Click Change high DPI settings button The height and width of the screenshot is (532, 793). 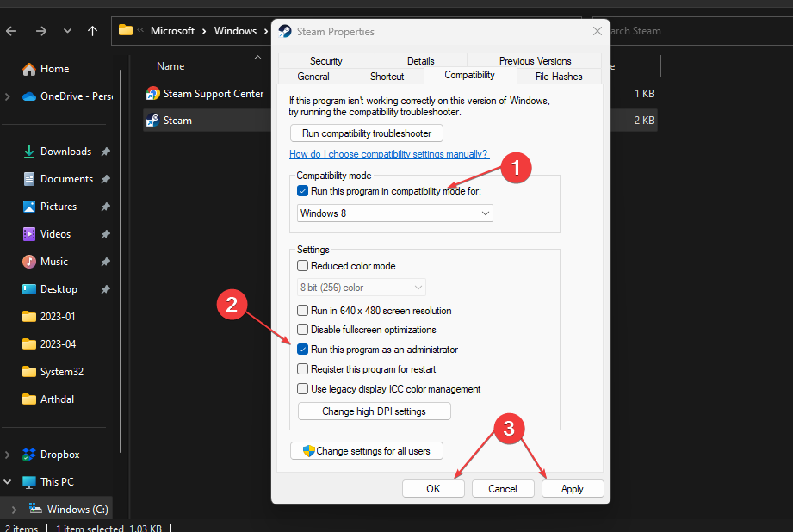click(375, 411)
